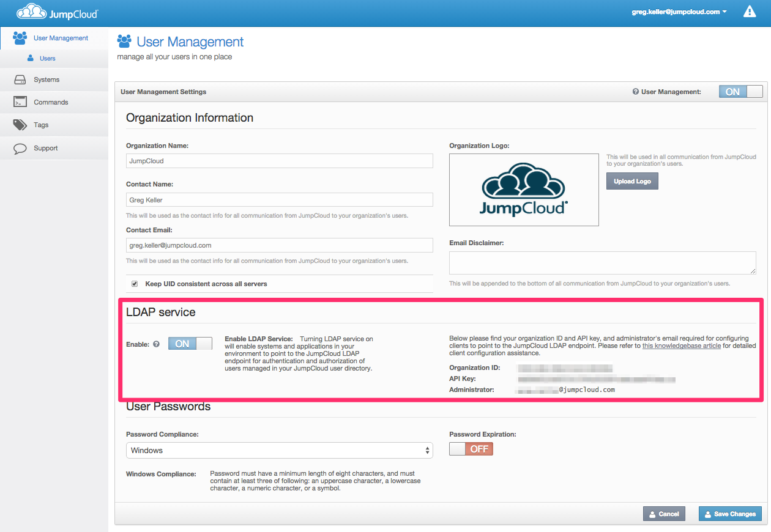Viewport: 771px width, 532px height.
Task: Click the people icon in the page heading
Action: [x=124, y=42]
